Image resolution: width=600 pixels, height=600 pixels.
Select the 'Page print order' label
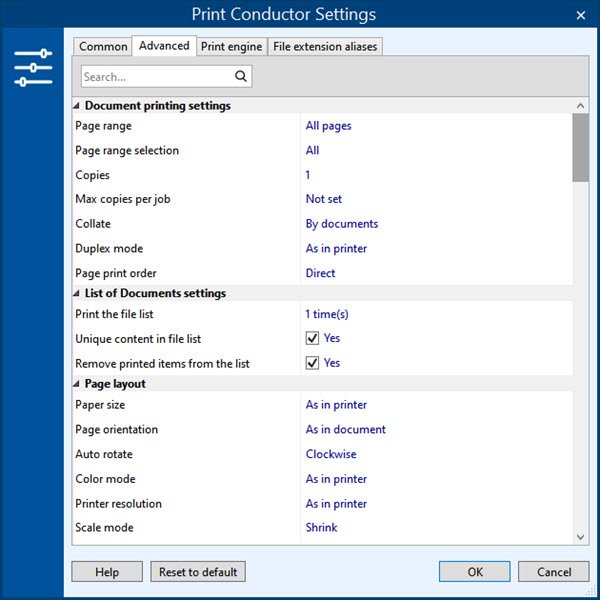click(x=116, y=273)
